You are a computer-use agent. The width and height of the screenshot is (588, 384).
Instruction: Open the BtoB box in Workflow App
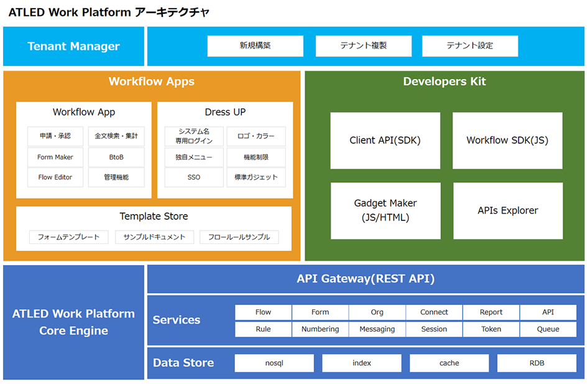tap(116, 157)
